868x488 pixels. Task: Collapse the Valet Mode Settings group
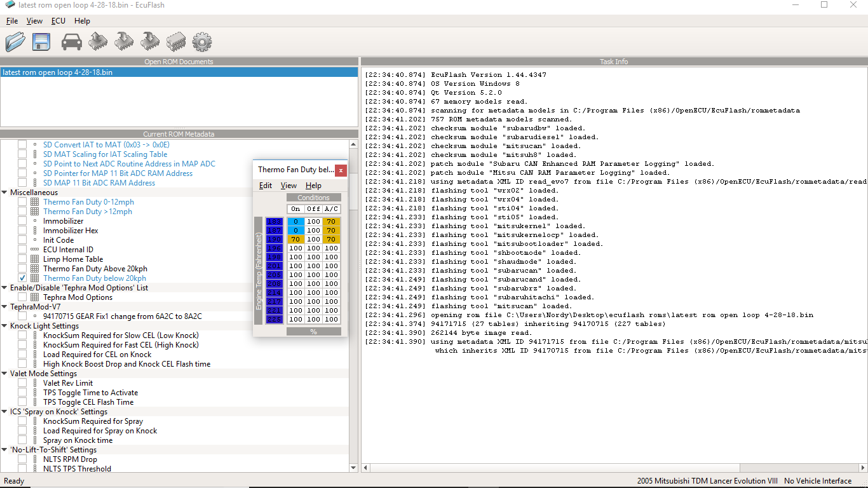click(5, 374)
